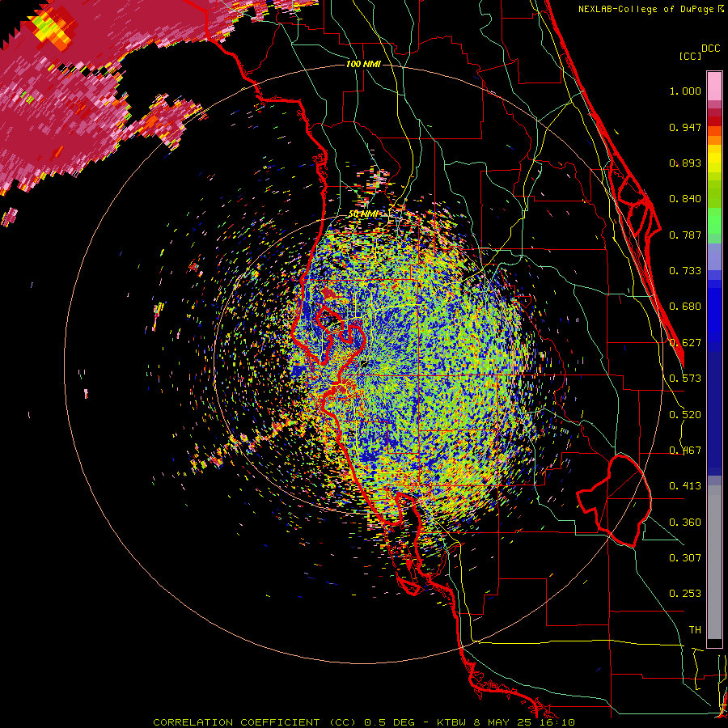Click the gray low-value segment of color bar
This screenshot has height=728, width=728.
(x=714, y=562)
